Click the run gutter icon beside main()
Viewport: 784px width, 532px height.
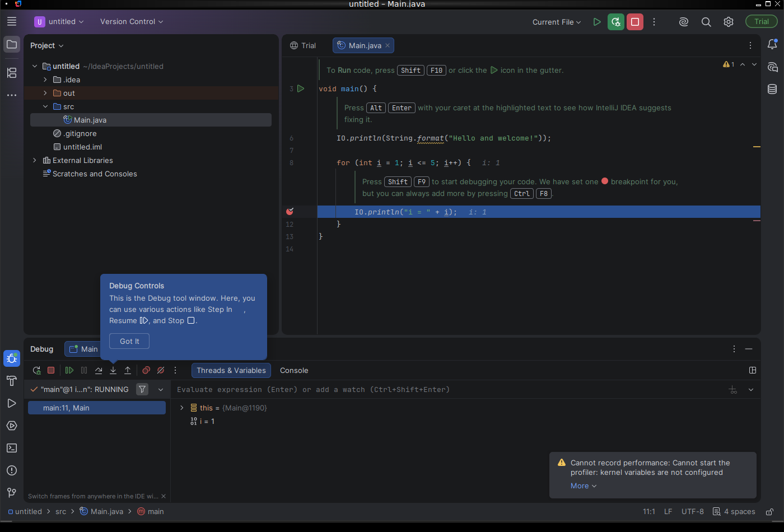pyautogui.click(x=301, y=88)
